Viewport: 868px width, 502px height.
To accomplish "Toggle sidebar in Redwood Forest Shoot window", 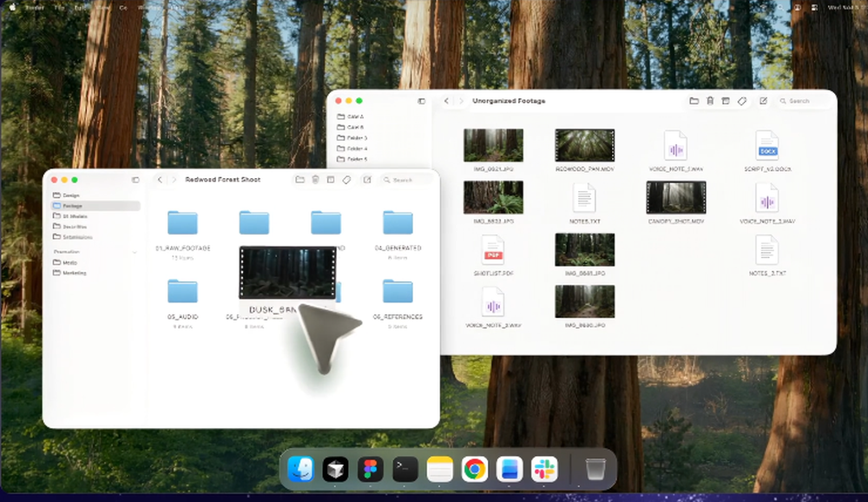I will [x=135, y=180].
